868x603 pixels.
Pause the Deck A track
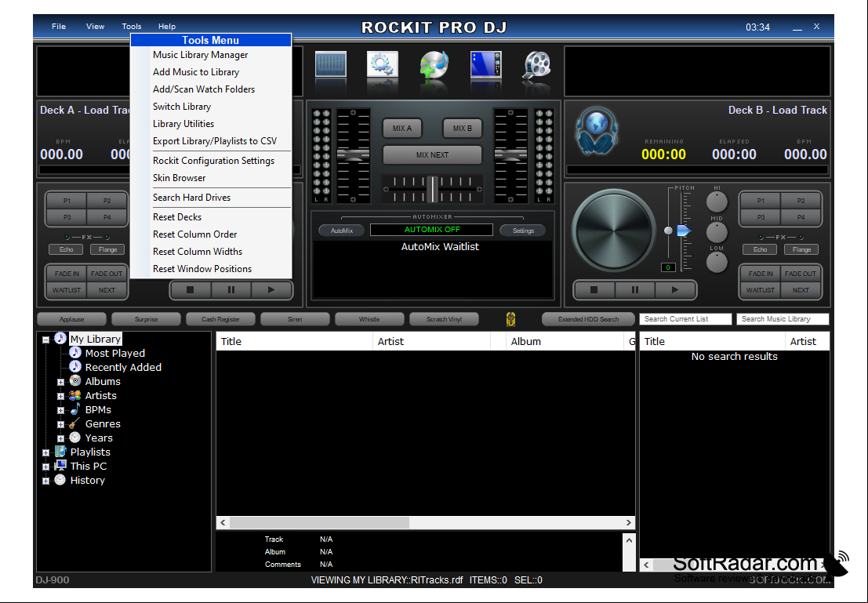point(231,289)
